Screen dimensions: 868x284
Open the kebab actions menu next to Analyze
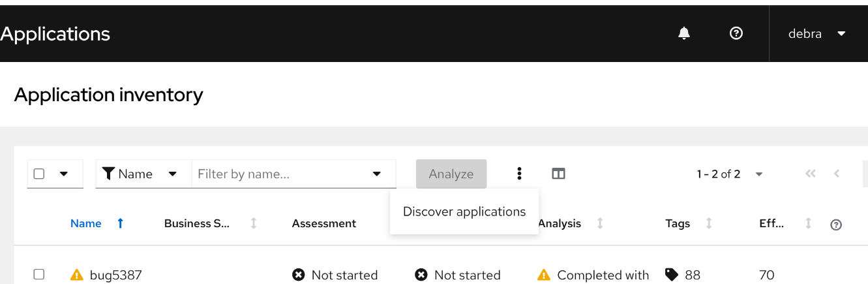point(519,174)
